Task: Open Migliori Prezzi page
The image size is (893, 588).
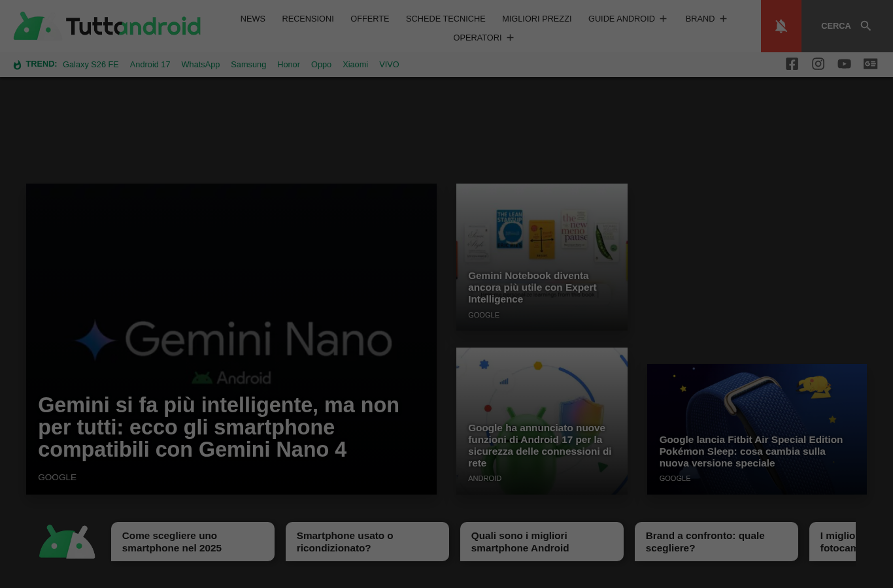Action: pos(537,19)
